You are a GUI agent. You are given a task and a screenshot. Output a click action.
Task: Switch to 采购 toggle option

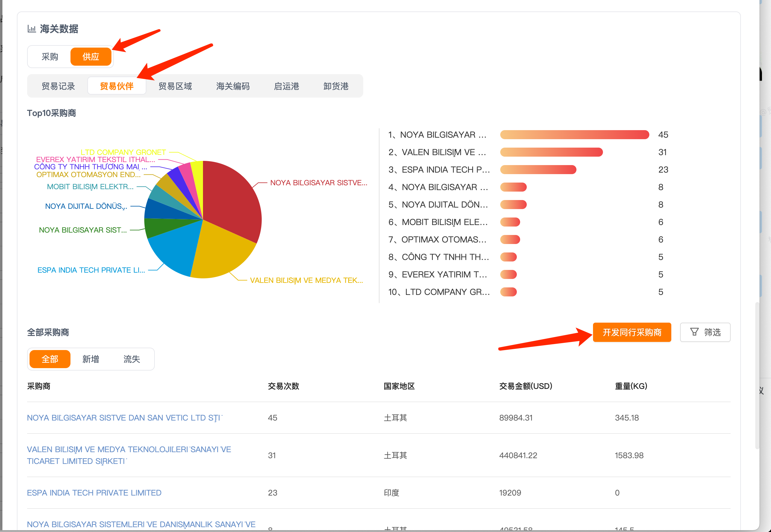(x=50, y=57)
